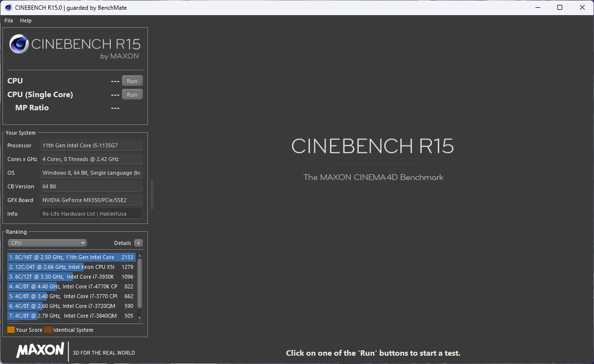Click the MAXON logo at bottom
The width and height of the screenshot is (594, 364).
[40, 350]
